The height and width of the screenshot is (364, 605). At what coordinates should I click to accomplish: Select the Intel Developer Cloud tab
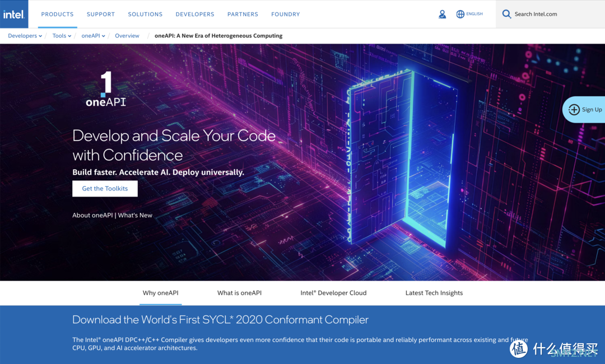click(333, 293)
